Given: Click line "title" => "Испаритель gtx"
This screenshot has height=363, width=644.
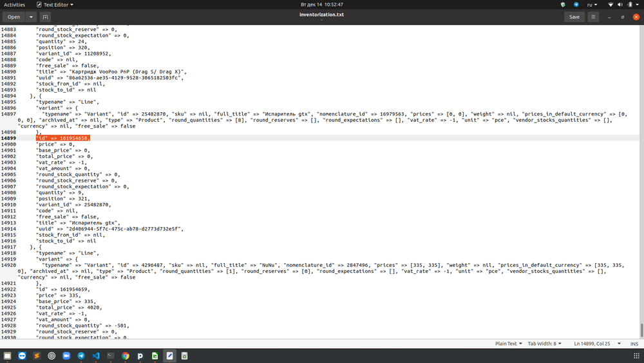Looking at the screenshot, I should click(x=78, y=223).
